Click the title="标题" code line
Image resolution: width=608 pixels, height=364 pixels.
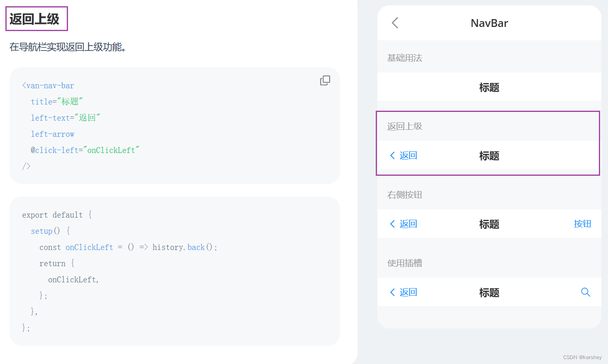pyautogui.click(x=57, y=102)
